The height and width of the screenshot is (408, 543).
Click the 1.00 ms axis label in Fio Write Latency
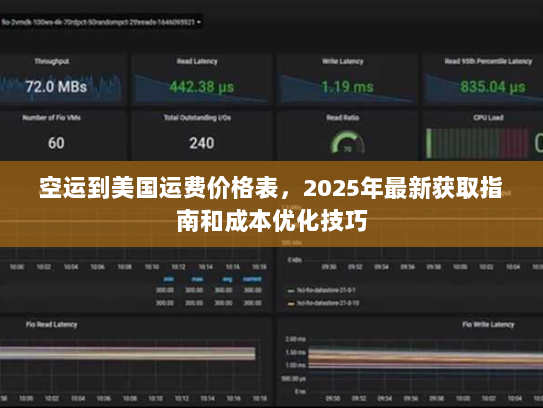[295, 365]
